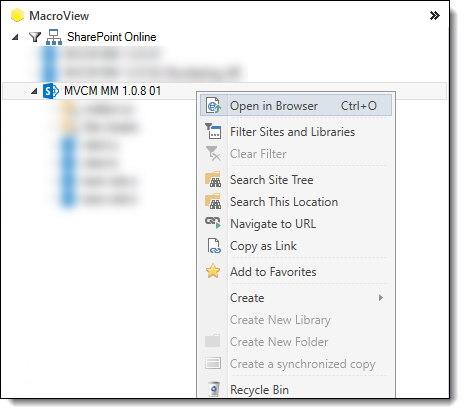Click the Navigate to URL link icon
This screenshot has width=465, height=414.
213,223
